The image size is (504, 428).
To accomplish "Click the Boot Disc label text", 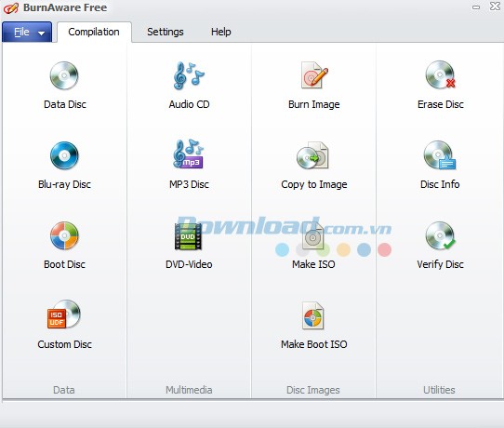I will [64, 264].
